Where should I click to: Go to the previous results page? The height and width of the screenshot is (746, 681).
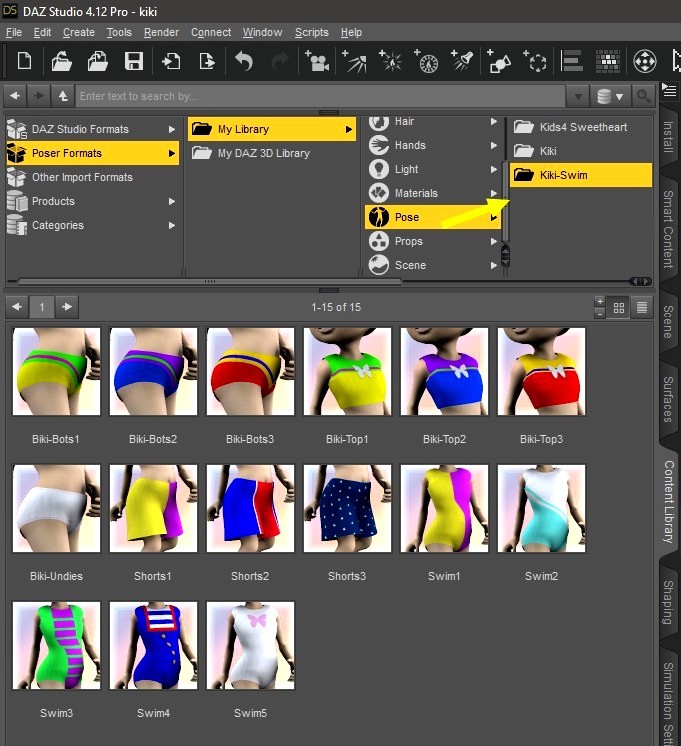[17, 307]
